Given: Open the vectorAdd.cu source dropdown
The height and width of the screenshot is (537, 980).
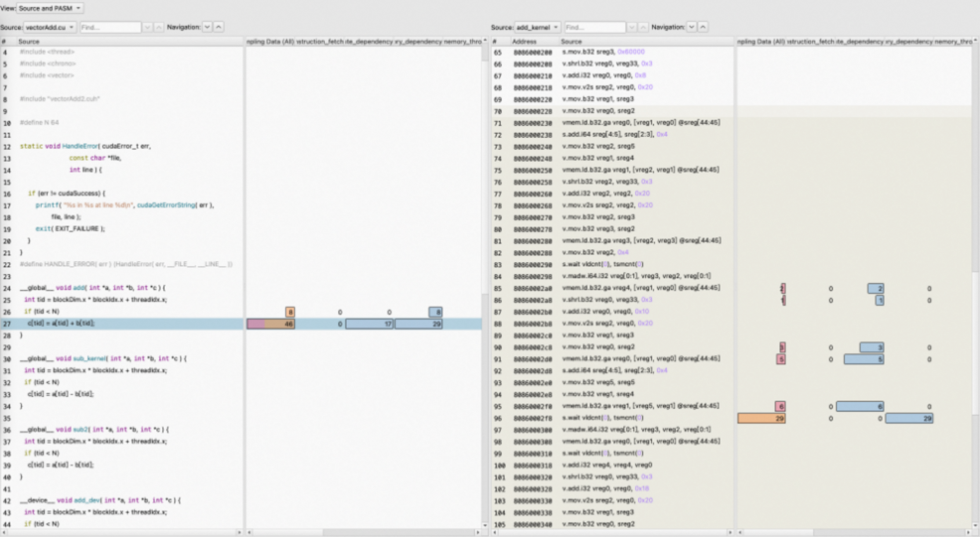Looking at the screenshot, I should 49,27.
